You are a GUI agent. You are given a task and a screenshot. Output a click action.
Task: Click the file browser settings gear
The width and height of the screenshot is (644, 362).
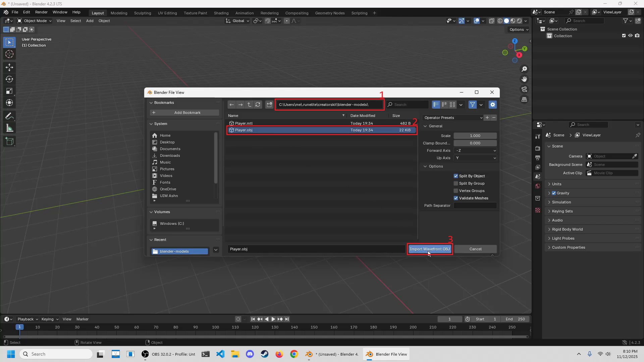[x=492, y=105]
